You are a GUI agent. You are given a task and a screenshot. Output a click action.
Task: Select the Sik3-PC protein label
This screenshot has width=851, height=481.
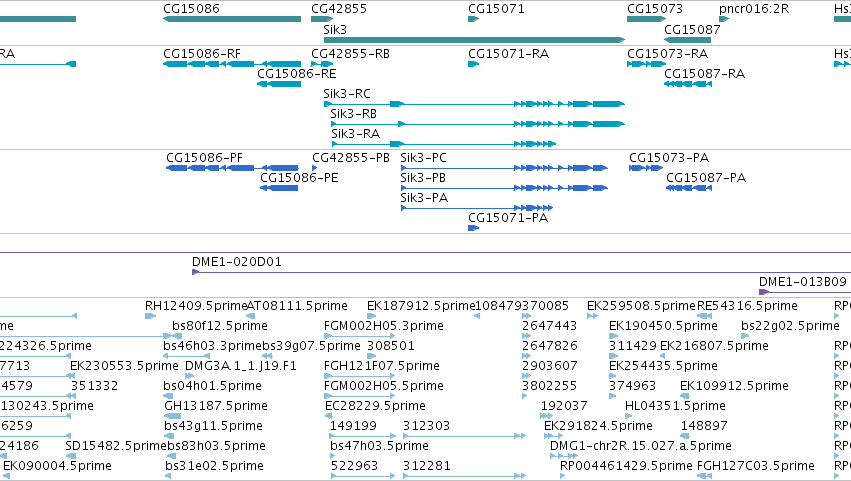click(x=423, y=158)
